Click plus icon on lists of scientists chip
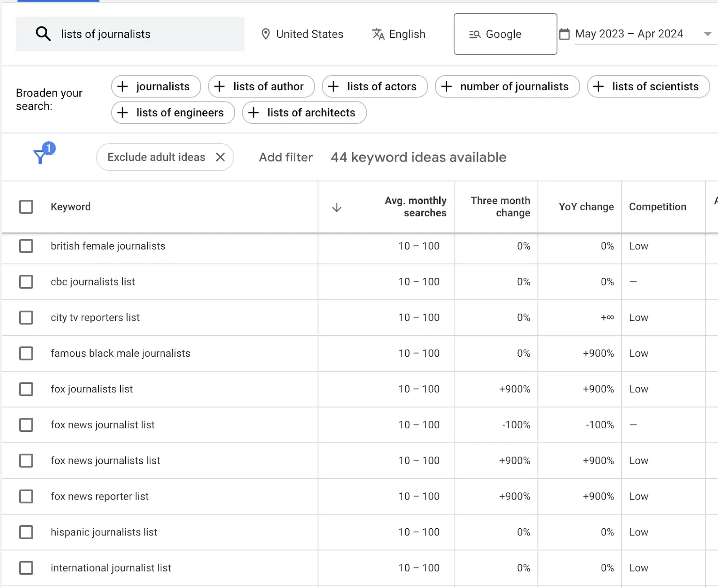 599,86
